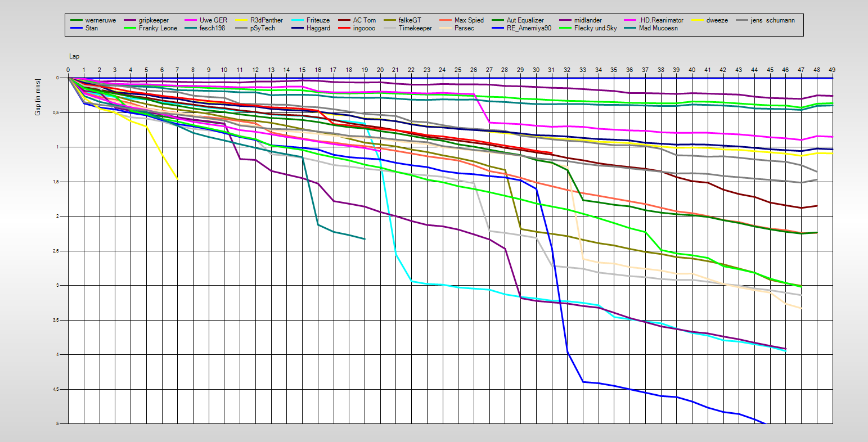Image resolution: width=868 pixels, height=442 pixels.
Task: Click the fesch198 legend label
Action: click(212, 28)
